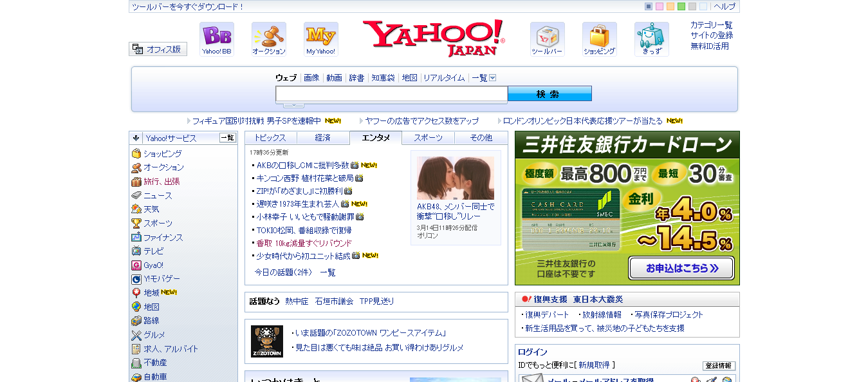868x382 pixels.
Task: Open headline 小林幸子 いいともで騒動謝罪
Action: click(x=305, y=217)
